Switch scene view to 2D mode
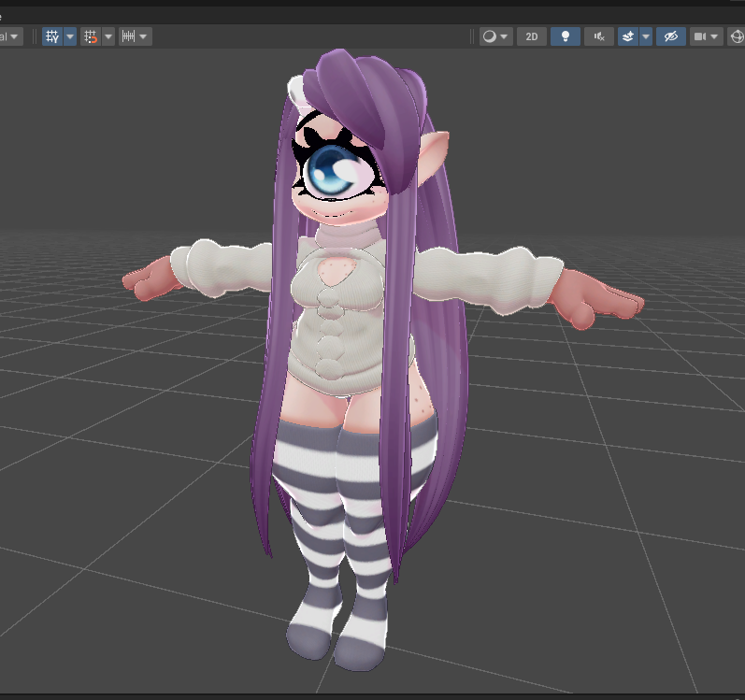The height and width of the screenshot is (700, 745). [x=532, y=36]
